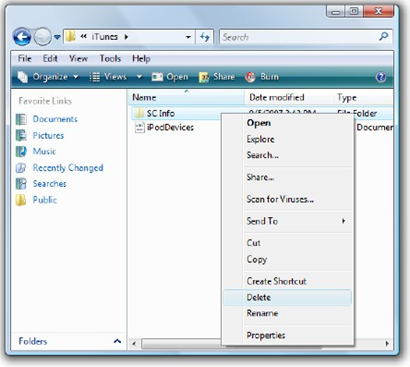Click the Pictures icon in sidebar
Screen dimensions: 410x367
tap(21, 135)
